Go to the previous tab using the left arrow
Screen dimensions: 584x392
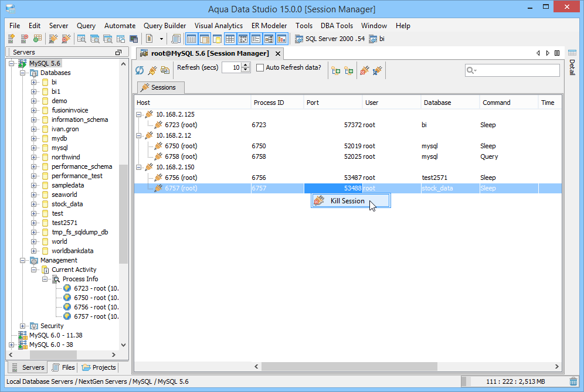(x=538, y=53)
